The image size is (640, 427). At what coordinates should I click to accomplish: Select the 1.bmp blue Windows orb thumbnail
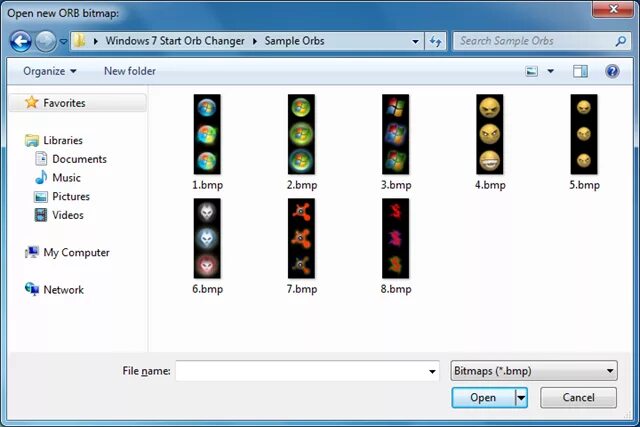point(207,134)
